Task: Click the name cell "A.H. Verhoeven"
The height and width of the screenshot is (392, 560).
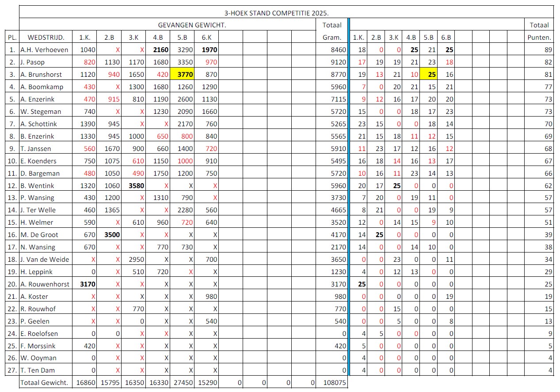Action: (x=45, y=50)
